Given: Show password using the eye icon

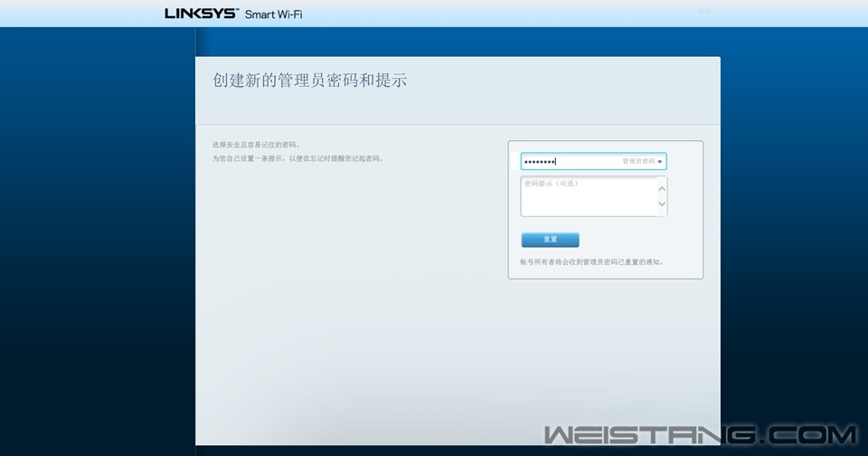Looking at the screenshot, I should point(660,161).
